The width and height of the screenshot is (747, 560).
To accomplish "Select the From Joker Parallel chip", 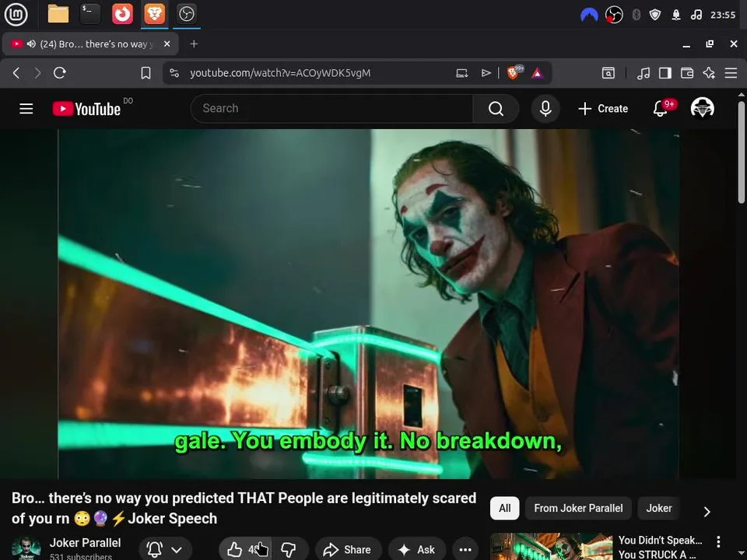I will 578,508.
